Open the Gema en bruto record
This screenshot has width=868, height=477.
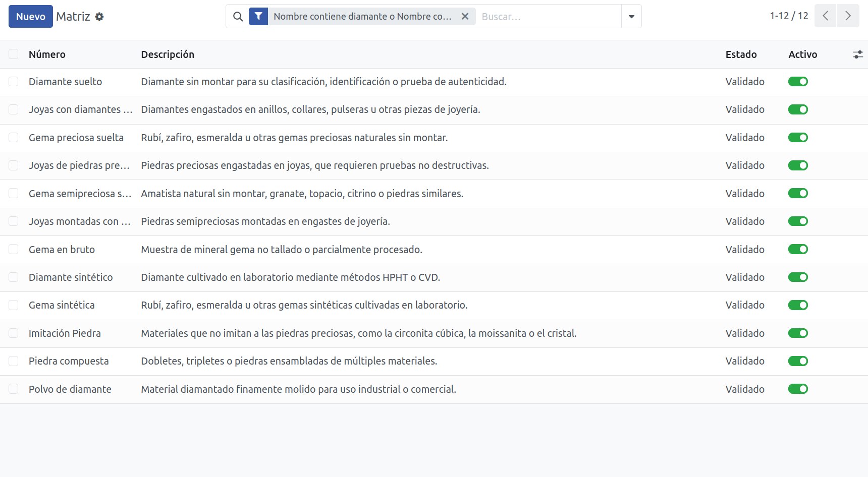(62, 250)
